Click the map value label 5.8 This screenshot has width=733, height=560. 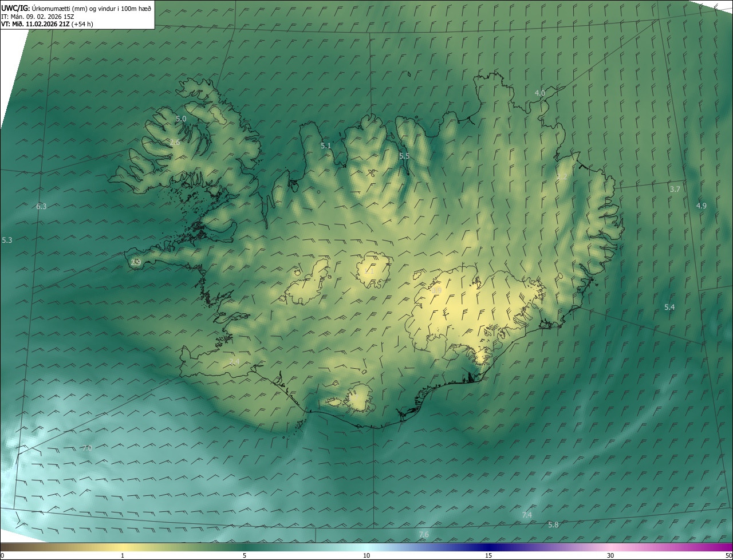[x=553, y=524]
